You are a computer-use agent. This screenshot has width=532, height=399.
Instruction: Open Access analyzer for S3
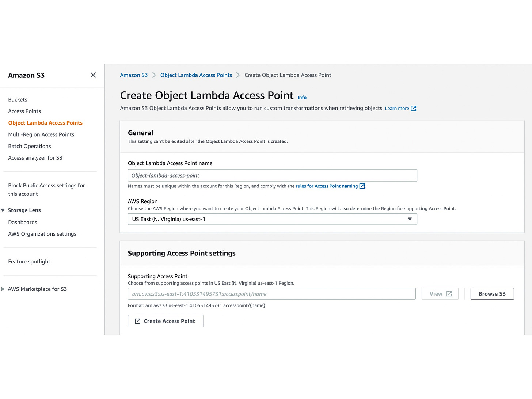click(35, 158)
